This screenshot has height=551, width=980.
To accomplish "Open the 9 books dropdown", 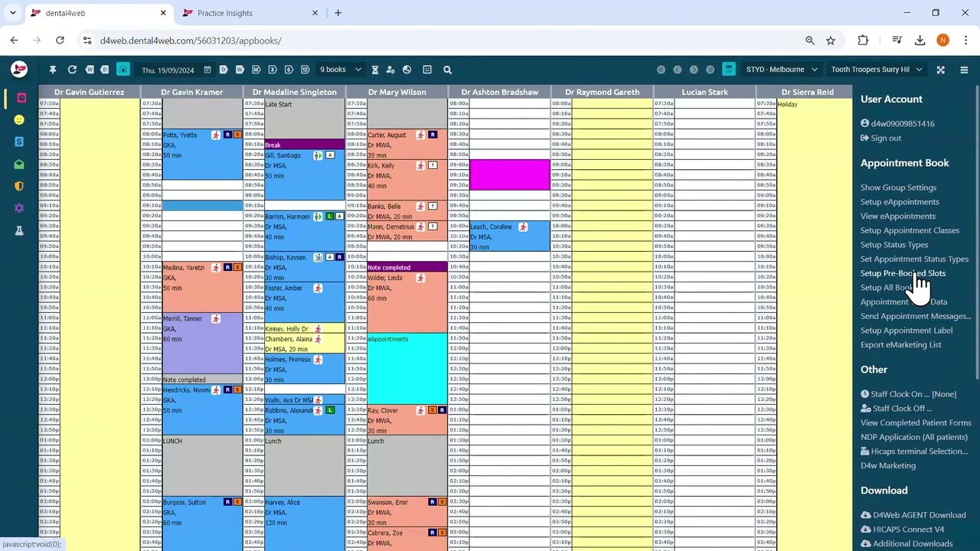I will pos(340,70).
